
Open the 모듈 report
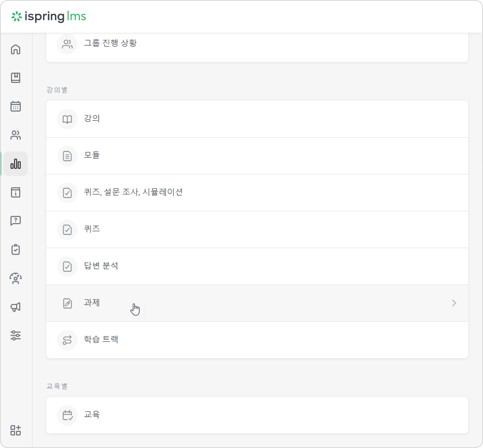[x=257, y=156]
